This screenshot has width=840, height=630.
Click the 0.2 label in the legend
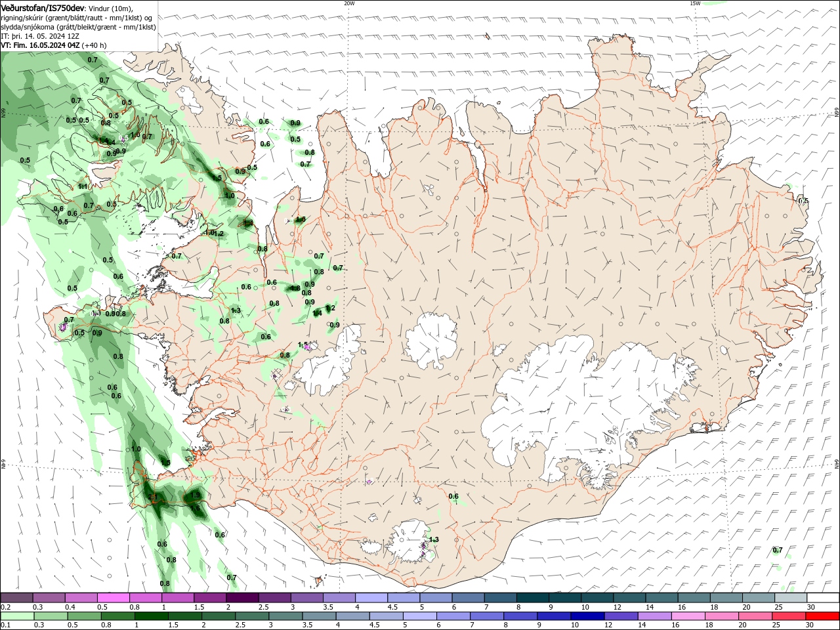(5, 607)
